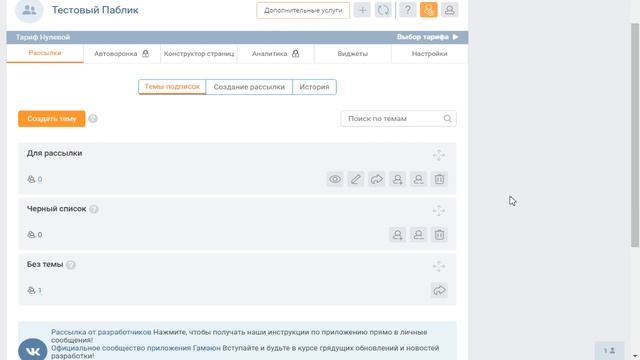Click the Тестовый Паблик community title
The width and height of the screenshot is (640, 360).
click(95, 10)
